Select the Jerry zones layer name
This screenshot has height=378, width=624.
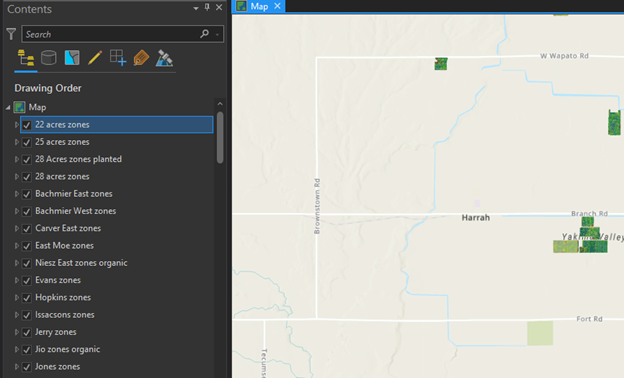click(56, 332)
